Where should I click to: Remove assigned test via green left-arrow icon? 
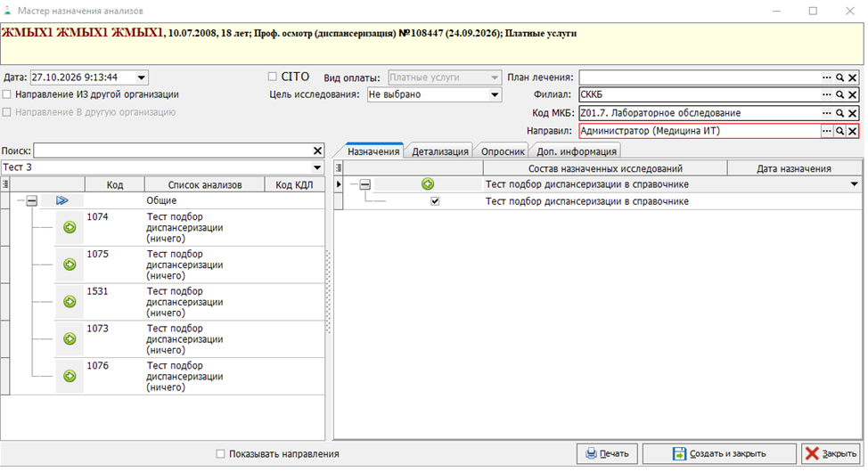(x=428, y=183)
